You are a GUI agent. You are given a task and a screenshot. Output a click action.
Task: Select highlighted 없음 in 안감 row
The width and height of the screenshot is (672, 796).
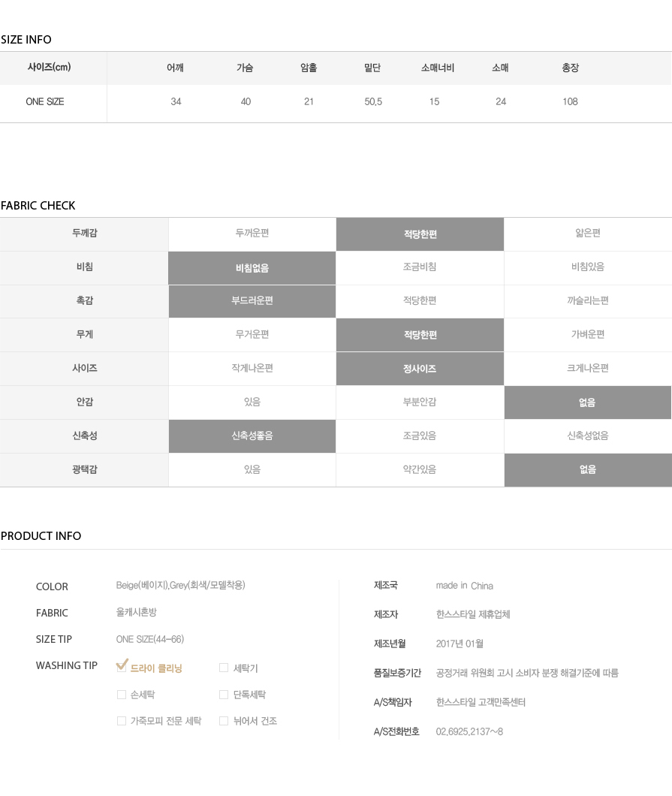588,403
